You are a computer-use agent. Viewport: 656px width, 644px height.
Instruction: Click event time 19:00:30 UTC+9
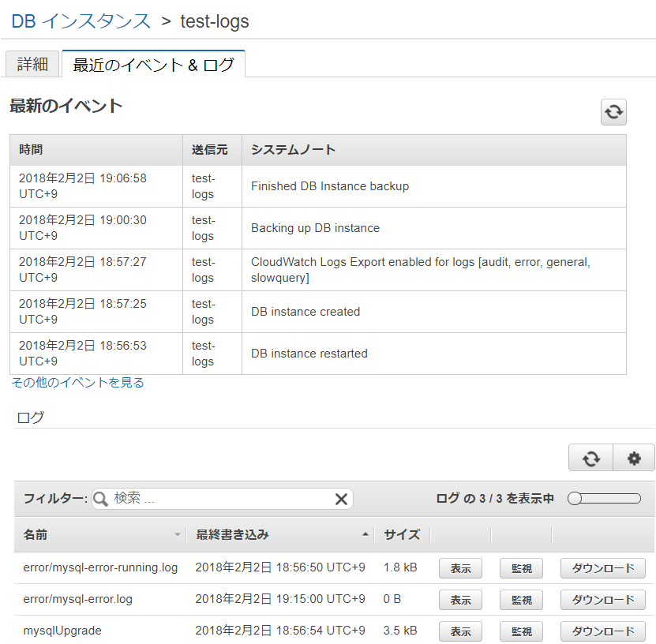83,228
